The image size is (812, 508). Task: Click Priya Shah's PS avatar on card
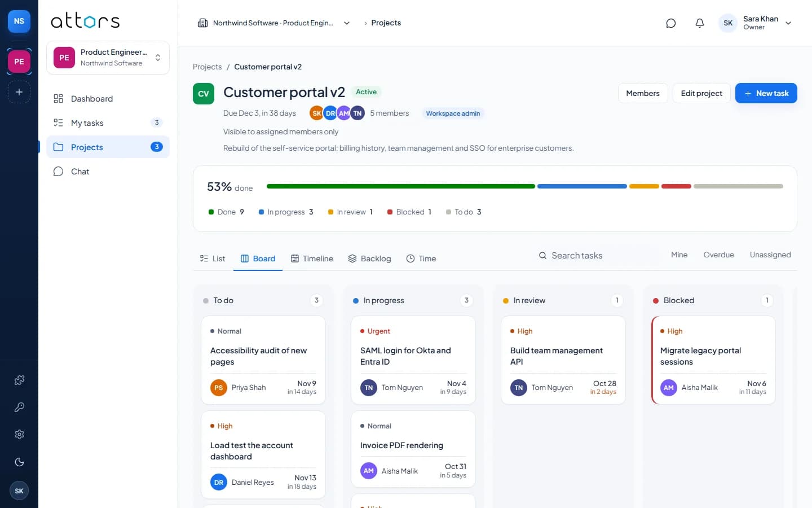click(219, 388)
